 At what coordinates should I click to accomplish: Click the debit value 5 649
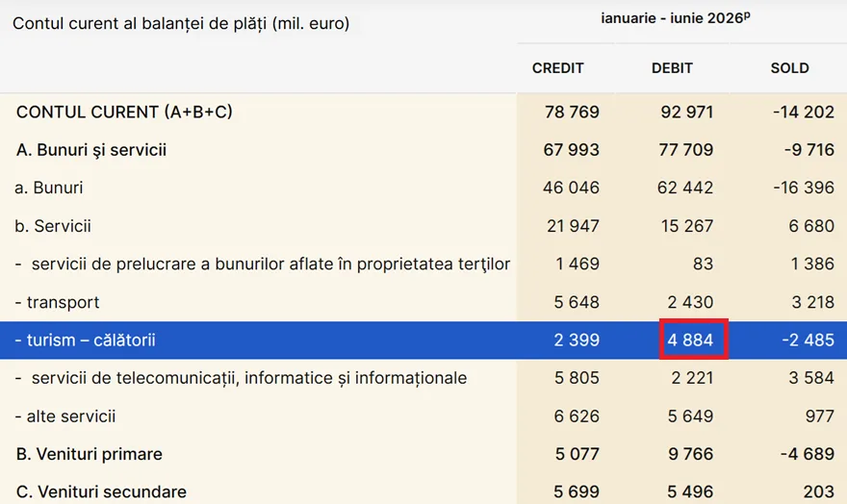click(690, 416)
